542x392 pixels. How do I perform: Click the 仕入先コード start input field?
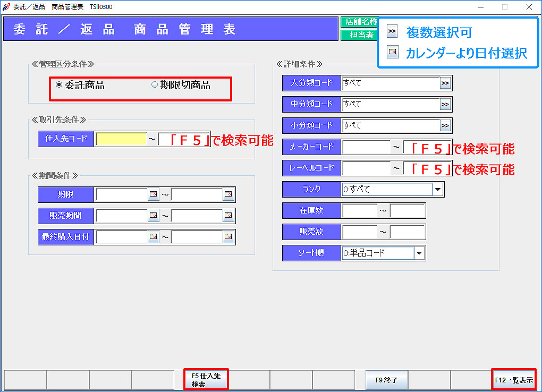point(121,139)
